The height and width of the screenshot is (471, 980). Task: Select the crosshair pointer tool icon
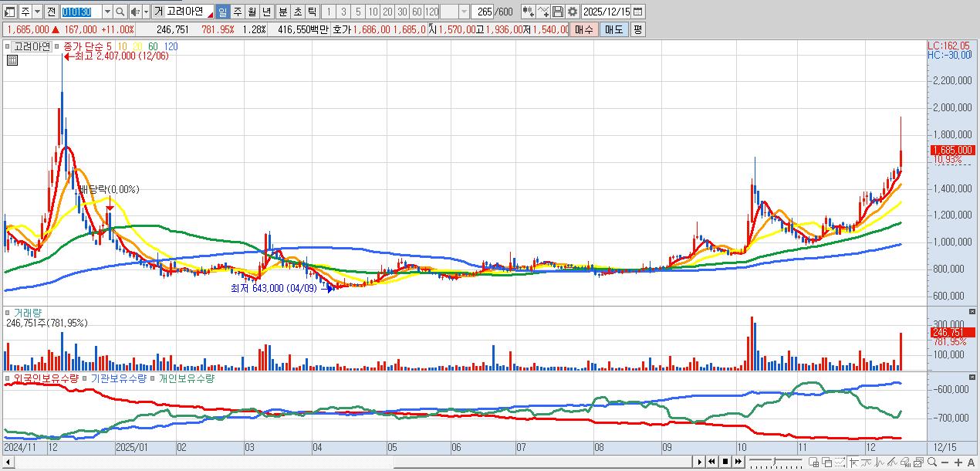pyautogui.click(x=853, y=463)
